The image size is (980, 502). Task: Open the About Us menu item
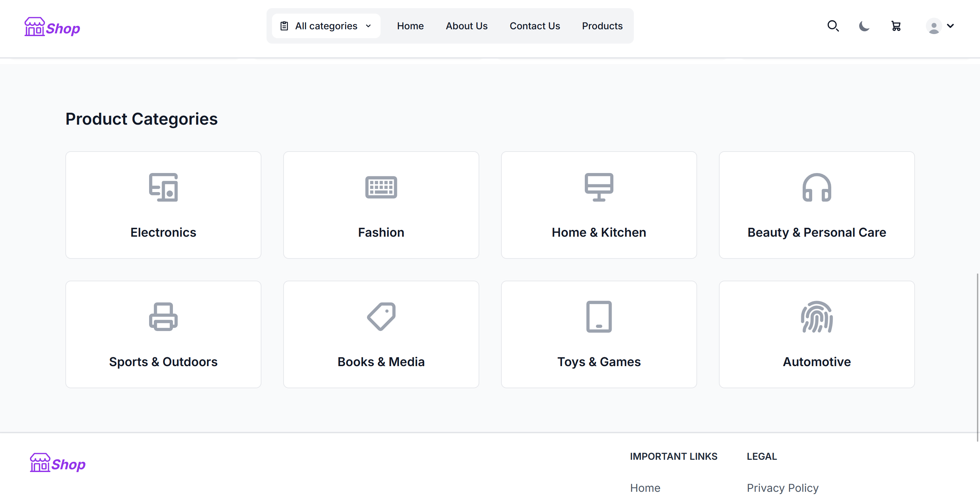click(466, 26)
